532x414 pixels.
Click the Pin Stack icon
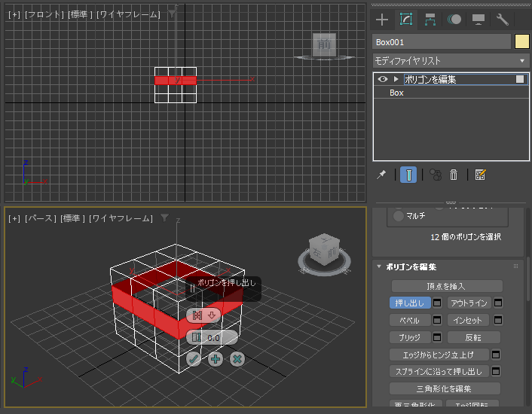point(382,175)
